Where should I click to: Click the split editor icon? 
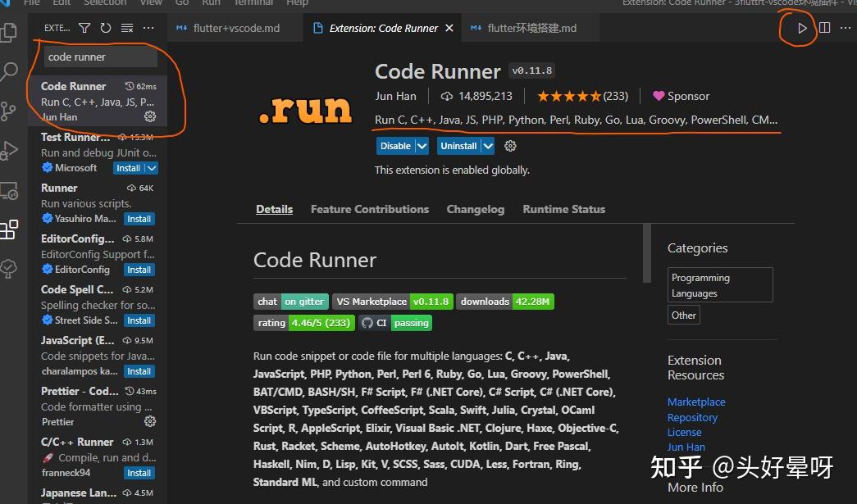823,27
